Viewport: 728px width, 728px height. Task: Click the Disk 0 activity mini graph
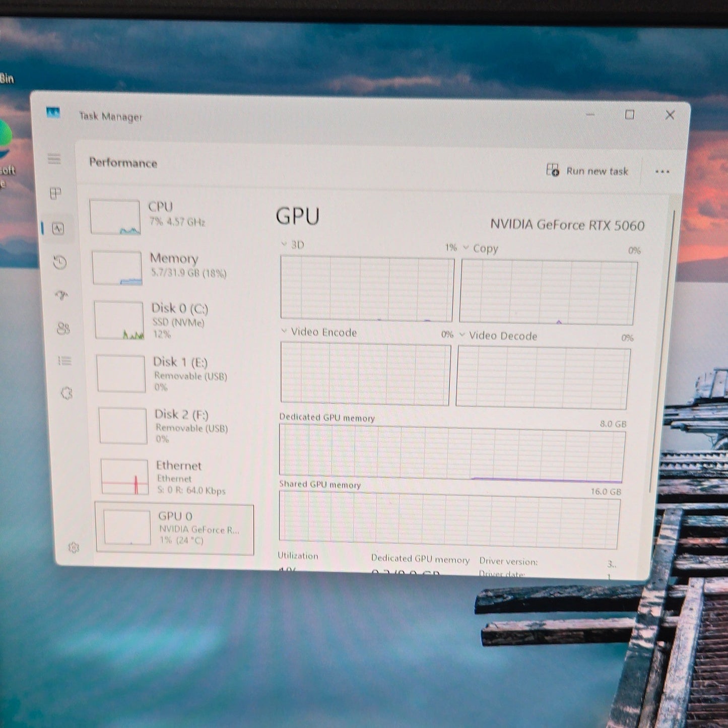pos(119,320)
